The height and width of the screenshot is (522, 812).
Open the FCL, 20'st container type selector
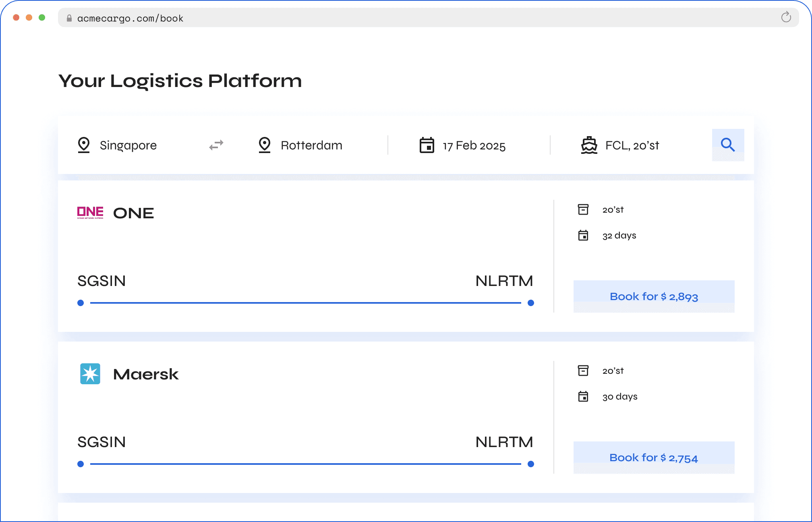[x=620, y=145]
